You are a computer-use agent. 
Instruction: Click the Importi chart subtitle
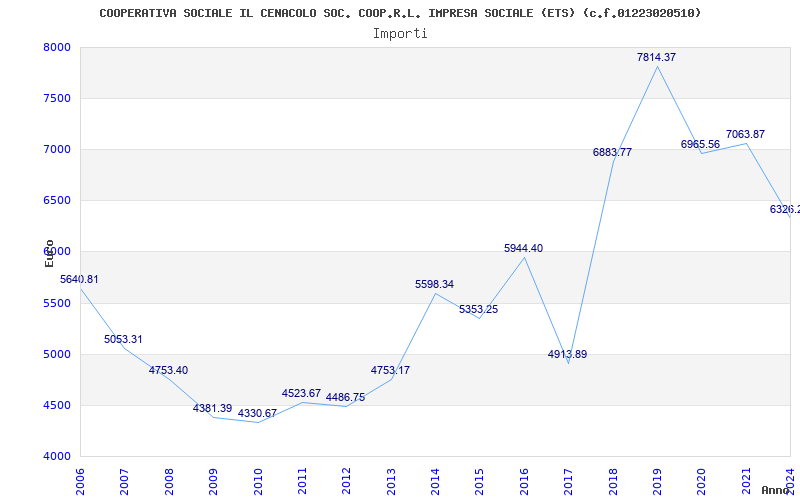tap(400, 33)
